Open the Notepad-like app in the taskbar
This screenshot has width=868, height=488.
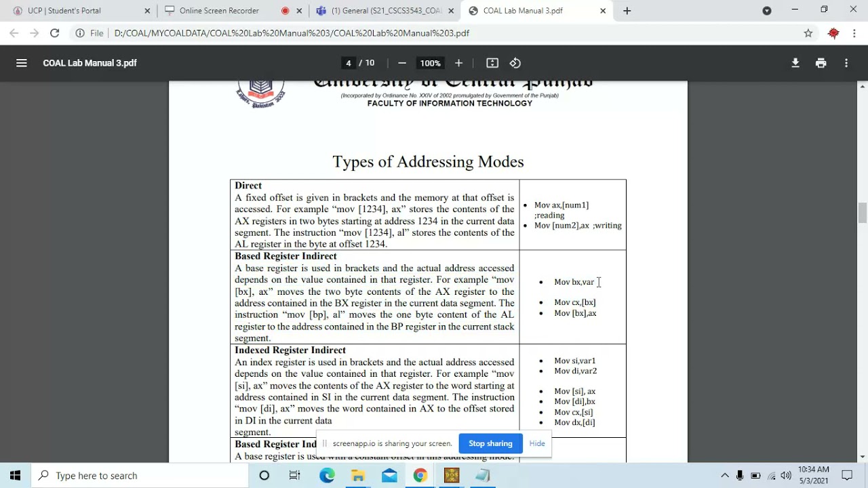click(483, 476)
